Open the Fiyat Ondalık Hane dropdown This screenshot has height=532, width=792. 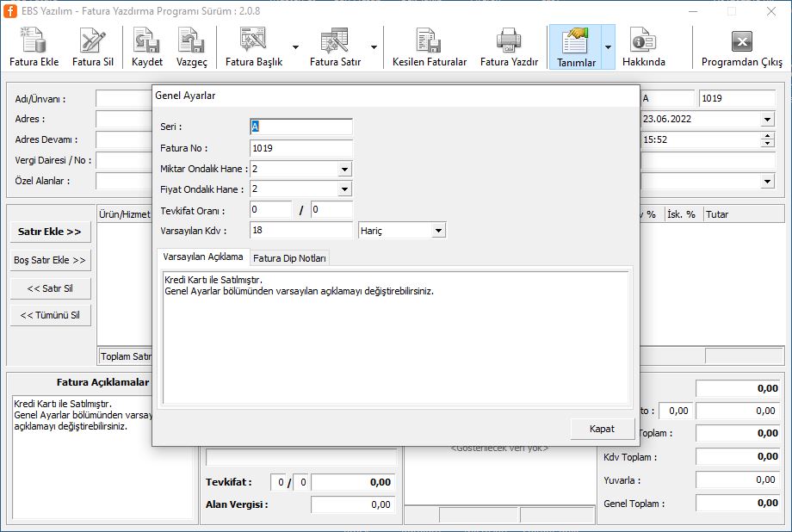(344, 189)
